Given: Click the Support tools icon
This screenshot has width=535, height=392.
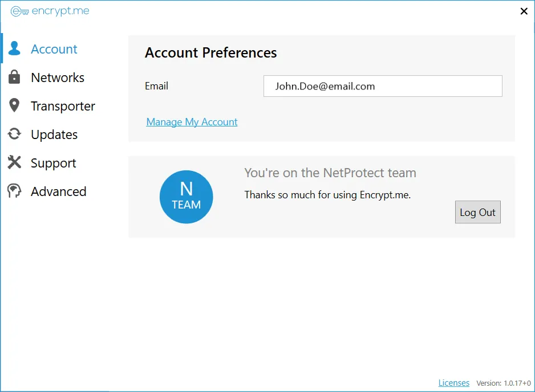Looking at the screenshot, I should [14, 162].
